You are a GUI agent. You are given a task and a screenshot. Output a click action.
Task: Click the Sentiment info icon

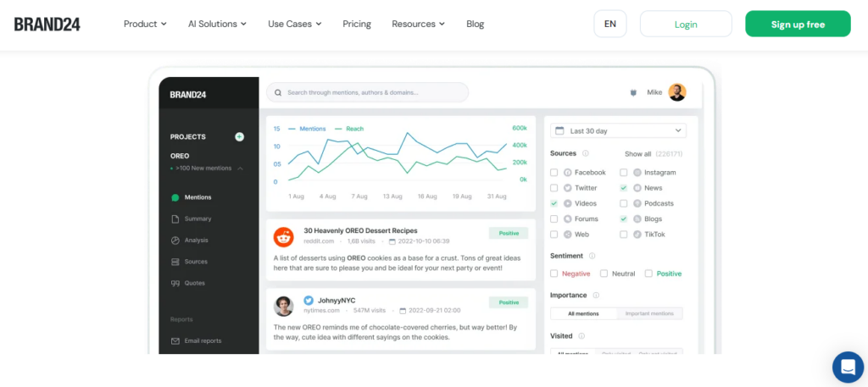click(592, 256)
